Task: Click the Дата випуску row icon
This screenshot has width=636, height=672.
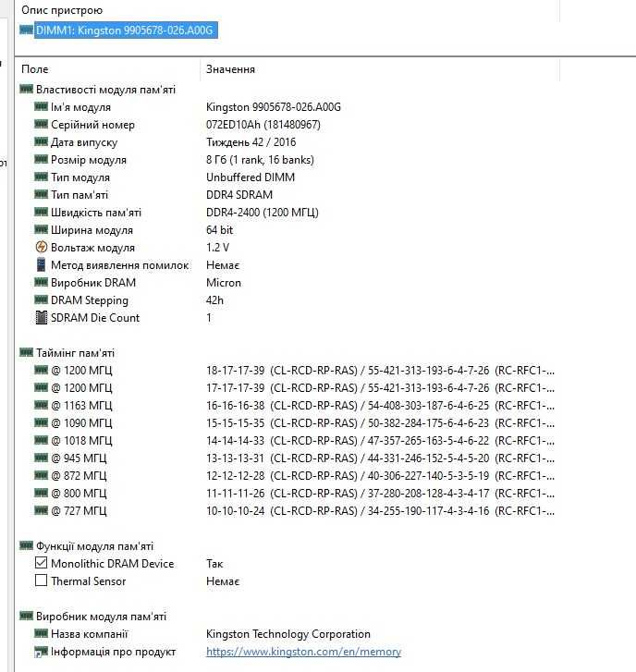Action: click(42, 141)
